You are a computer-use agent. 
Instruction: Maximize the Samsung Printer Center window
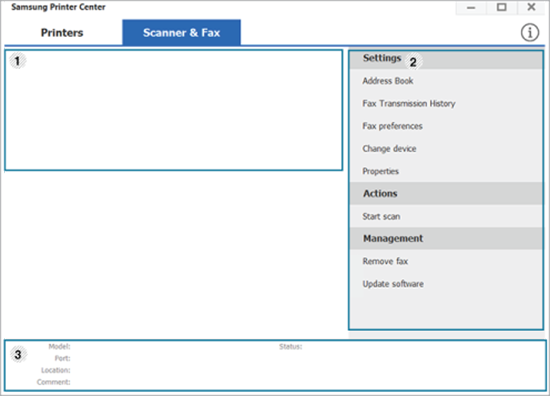point(501,7)
